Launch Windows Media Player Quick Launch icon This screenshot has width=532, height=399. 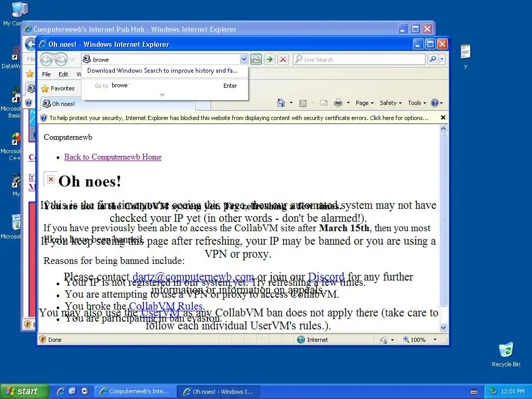point(85,391)
